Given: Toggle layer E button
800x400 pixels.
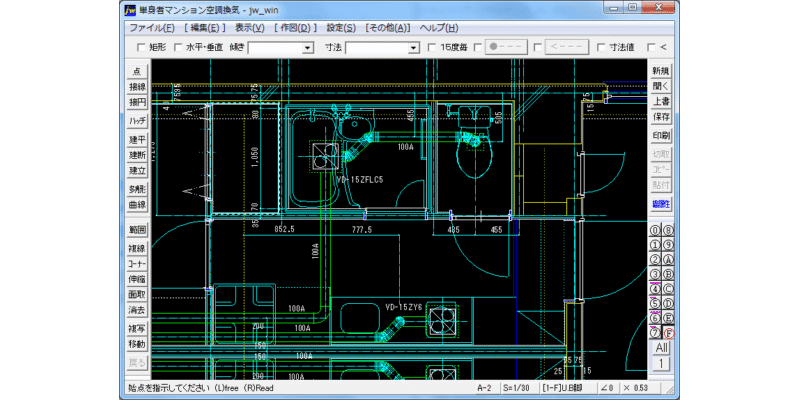Looking at the screenshot, I should pos(667,318).
